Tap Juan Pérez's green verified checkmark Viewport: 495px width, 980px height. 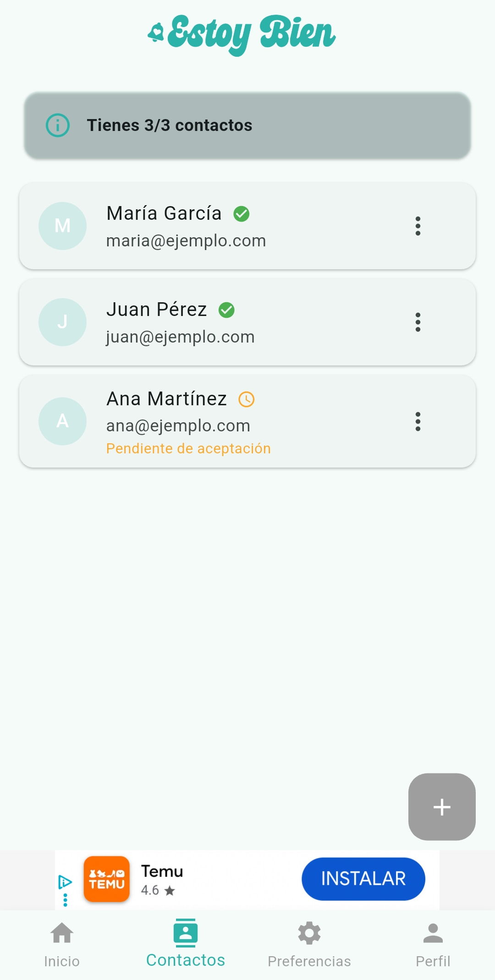226,310
